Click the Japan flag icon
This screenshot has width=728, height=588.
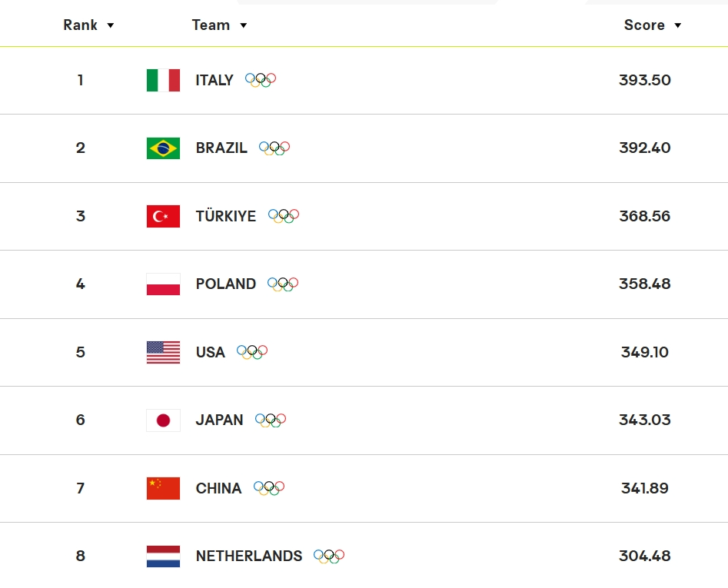tap(163, 420)
